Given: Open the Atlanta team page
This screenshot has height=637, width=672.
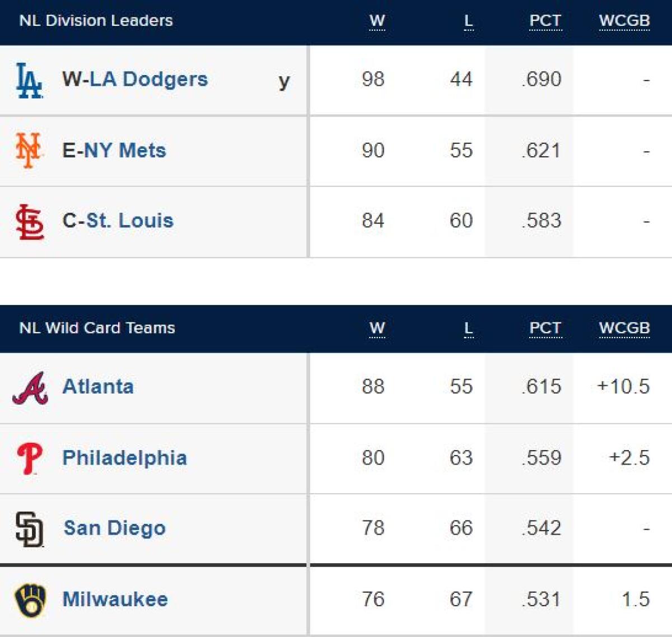Looking at the screenshot, I should [98, 386].
